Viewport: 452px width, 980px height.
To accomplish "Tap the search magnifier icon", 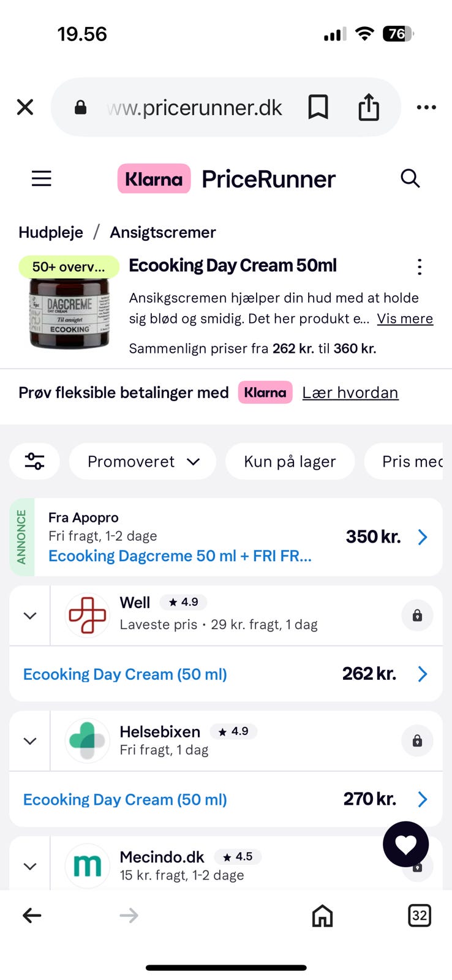I will coord(410,179).
